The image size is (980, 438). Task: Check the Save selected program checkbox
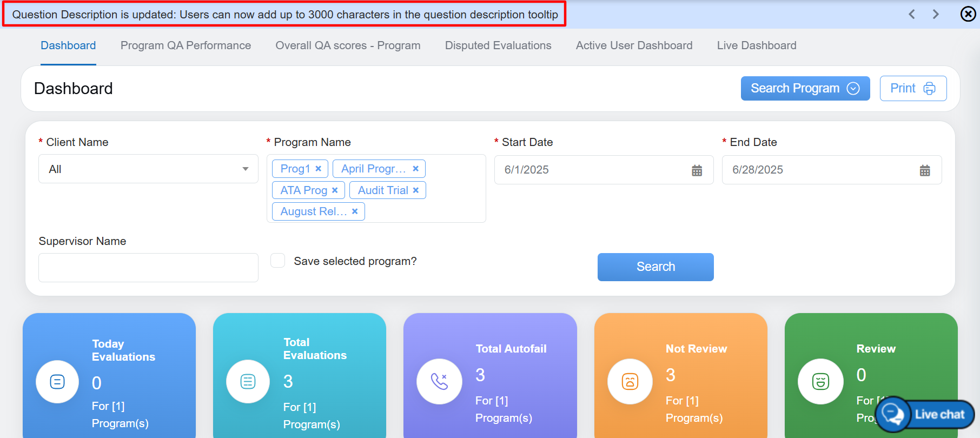[x=278, y=261]
